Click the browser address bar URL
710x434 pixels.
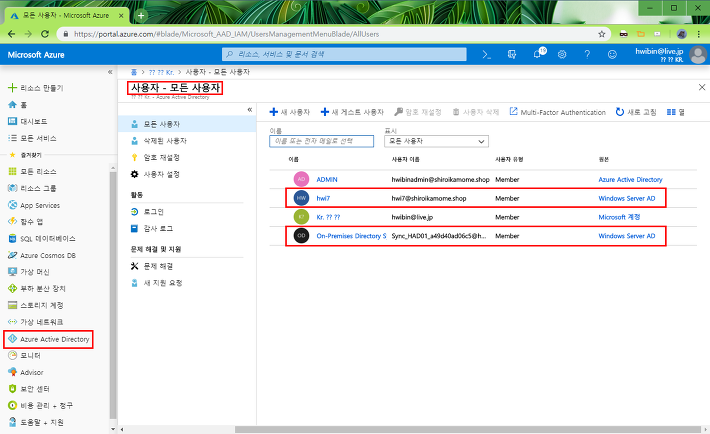226,34
